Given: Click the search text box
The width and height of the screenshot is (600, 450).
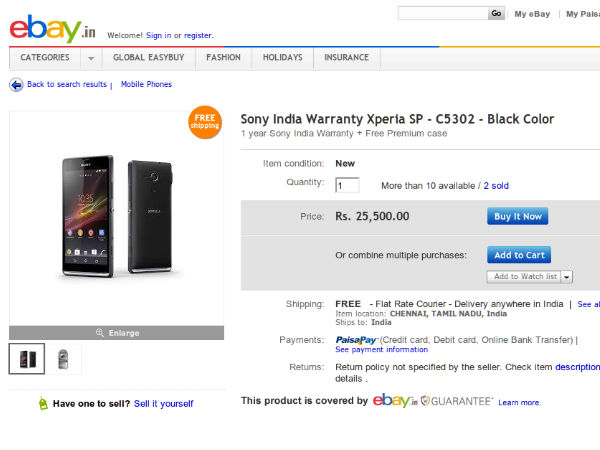Looking at the screenshot, I should point(442,13).
